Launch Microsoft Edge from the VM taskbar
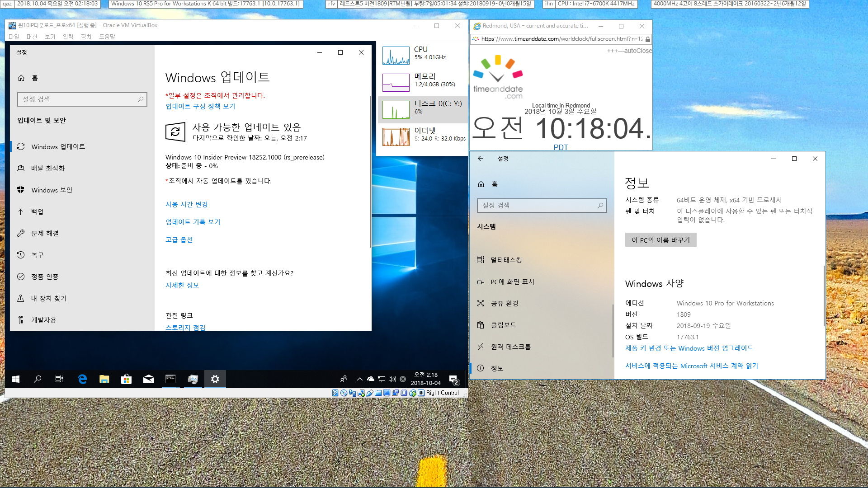The width and height of the screenshot is (868, 488). point(82,379)
